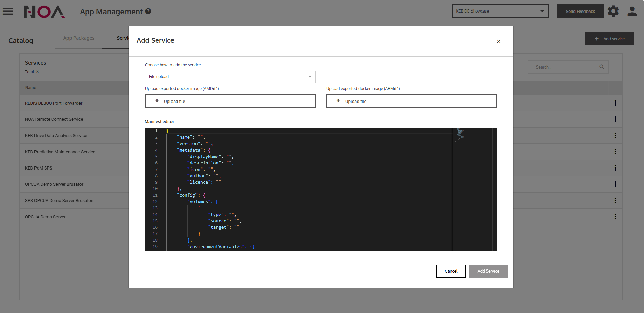Open the settings gear icon
This screenshot has height=313, width=644.
(613, 11)
